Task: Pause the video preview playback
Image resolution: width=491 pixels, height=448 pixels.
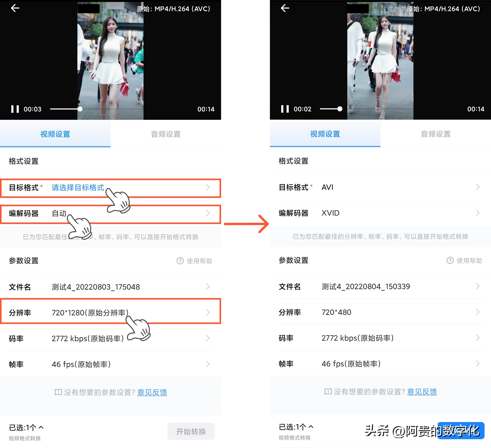Action: (x=15, y=109)
